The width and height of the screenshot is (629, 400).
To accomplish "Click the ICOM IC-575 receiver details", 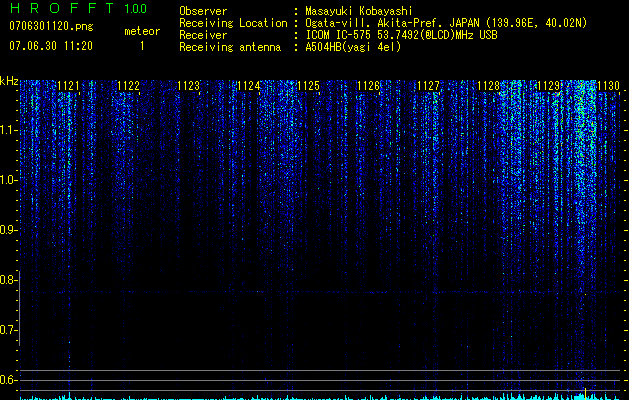I will tap(401, 35).
